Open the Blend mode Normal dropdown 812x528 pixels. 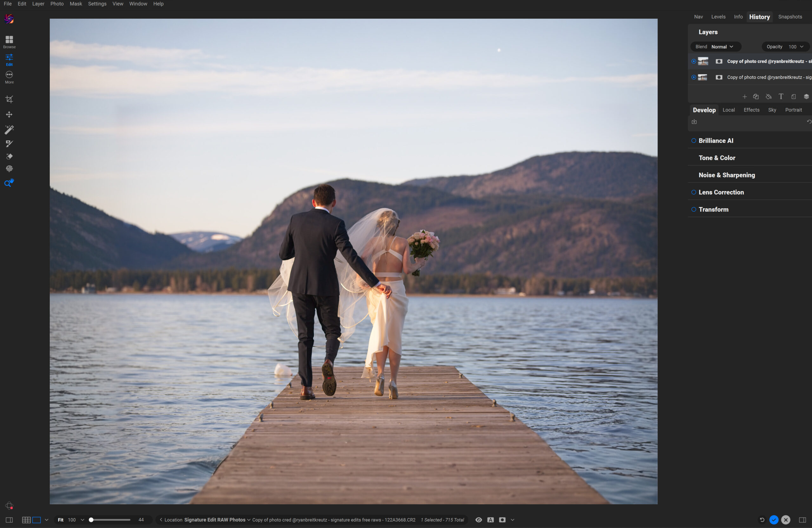coord(722,47)
